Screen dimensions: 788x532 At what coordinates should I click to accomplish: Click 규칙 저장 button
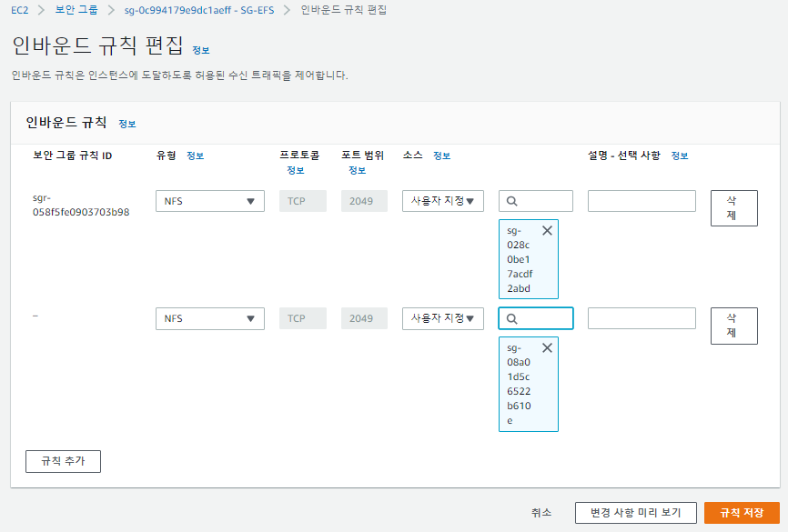[x=742, y=513]
